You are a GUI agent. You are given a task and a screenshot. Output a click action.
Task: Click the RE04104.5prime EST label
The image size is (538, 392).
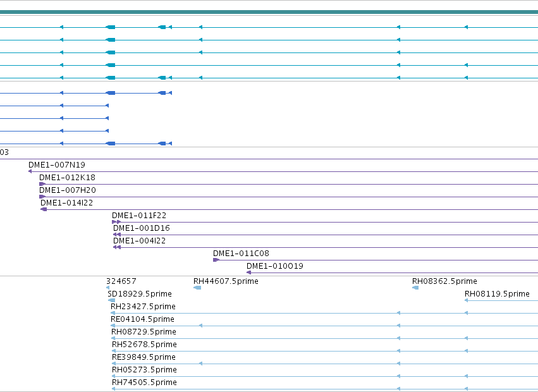coord(142,319)
